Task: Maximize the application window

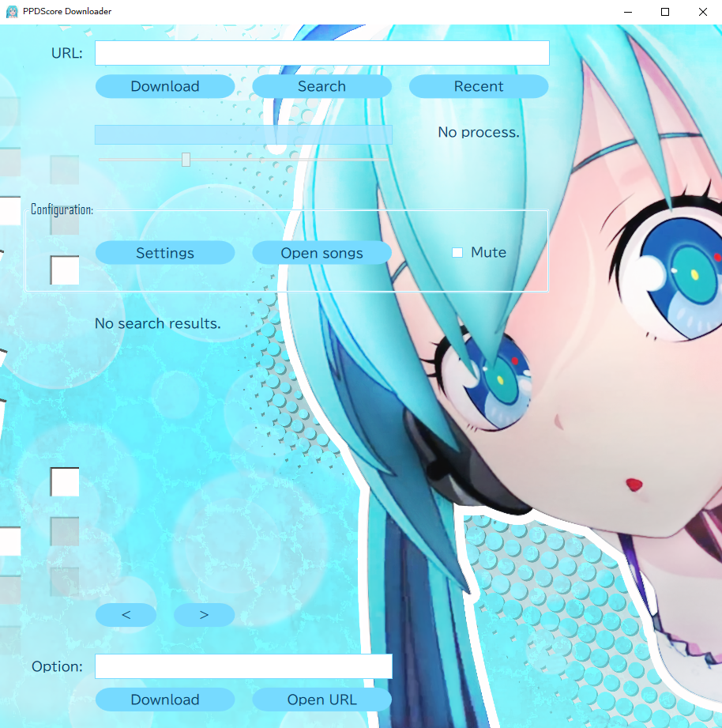Action: [665, 12]
